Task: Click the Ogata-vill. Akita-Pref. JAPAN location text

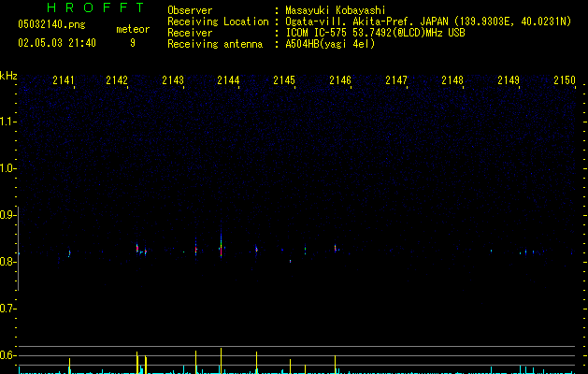Action: [x=428, y=22]
